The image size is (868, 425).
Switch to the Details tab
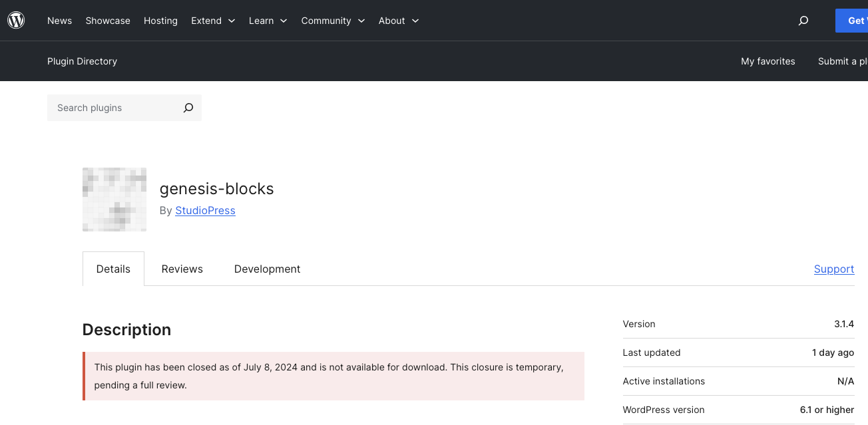pos(113,269)
